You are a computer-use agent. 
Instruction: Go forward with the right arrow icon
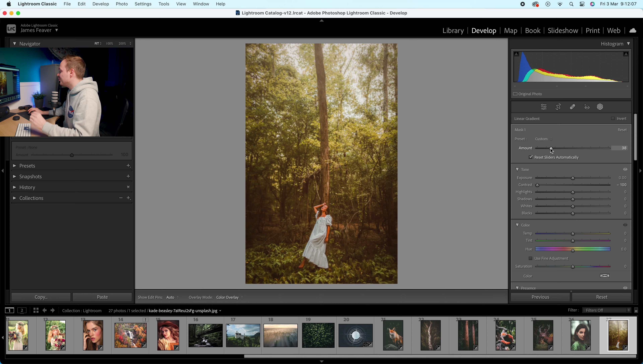coord(53,310)
